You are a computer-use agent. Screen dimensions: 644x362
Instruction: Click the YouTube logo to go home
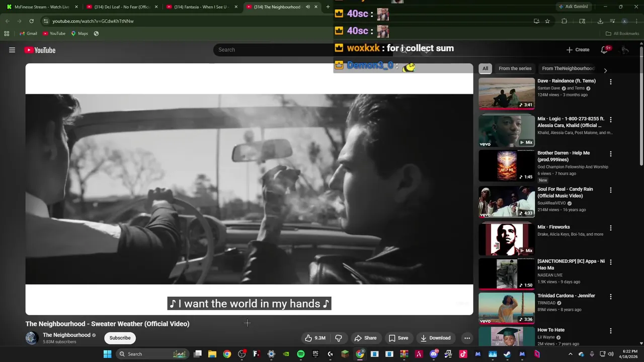pos(40,50)
